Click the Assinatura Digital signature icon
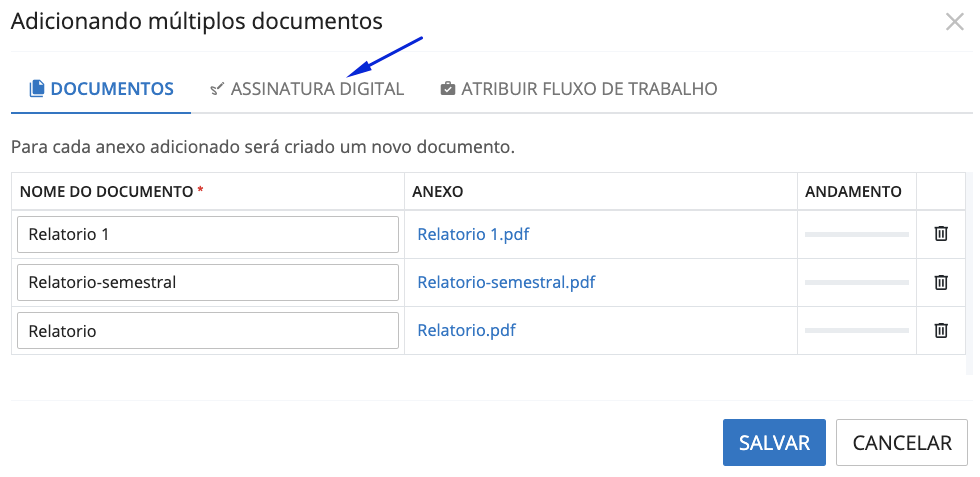This screenshot has width=980, height=477. 217,89
